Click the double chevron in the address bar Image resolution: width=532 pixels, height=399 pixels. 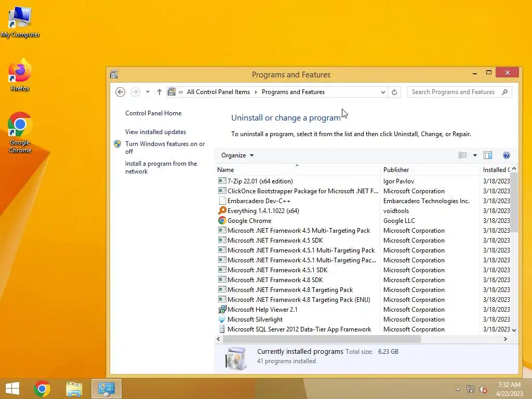pyautogui.click(x=181, y=92)
